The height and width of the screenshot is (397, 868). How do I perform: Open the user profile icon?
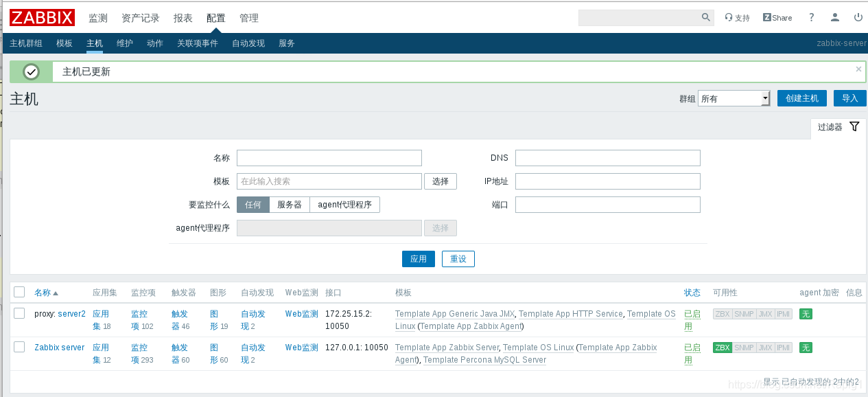835,18
